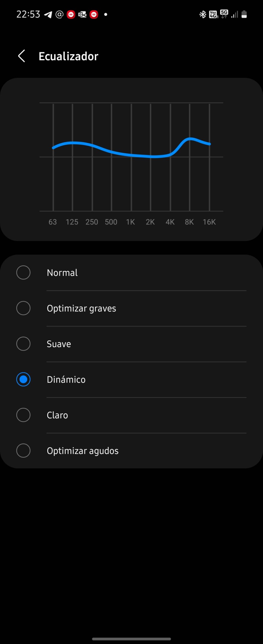Select the Optimizar graves radio button
This screenshot has width=263, height=644.
23,308
